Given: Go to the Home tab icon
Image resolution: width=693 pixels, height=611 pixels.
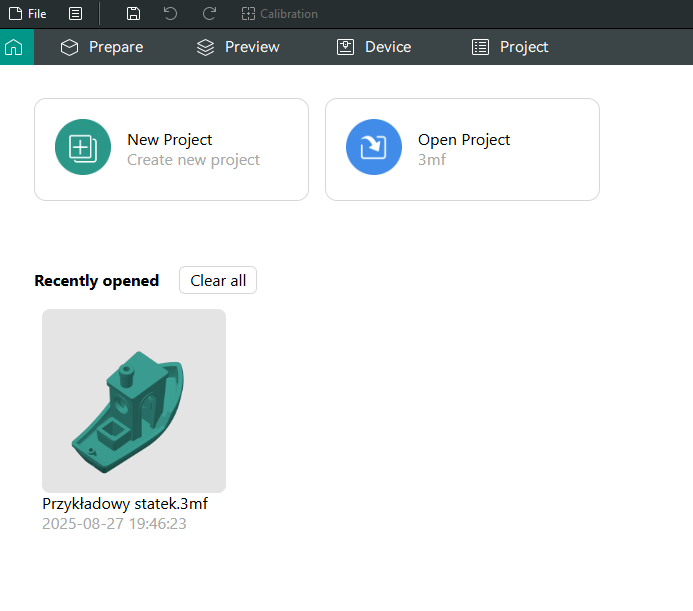Looking at the screenshot, I should click(14, 47).
